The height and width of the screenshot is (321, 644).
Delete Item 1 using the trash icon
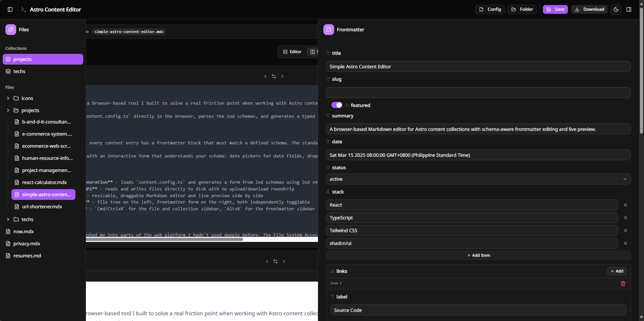(623, 284)
